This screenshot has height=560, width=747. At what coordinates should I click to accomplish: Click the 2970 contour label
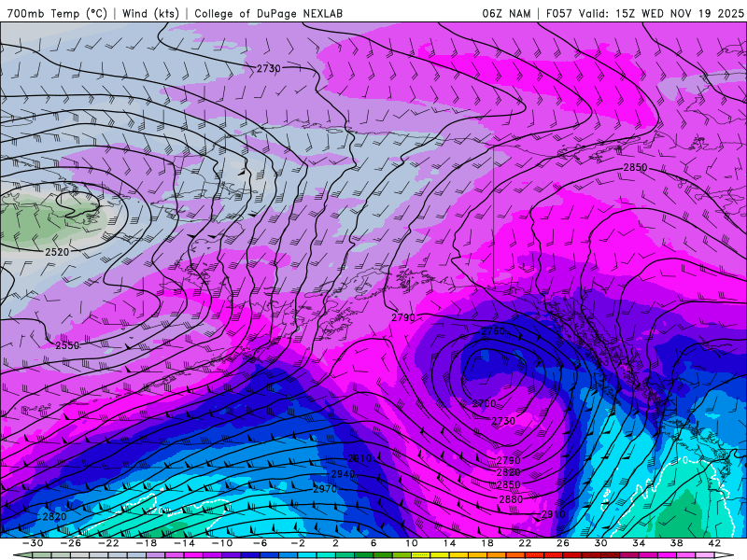click(x=325, y=488)
